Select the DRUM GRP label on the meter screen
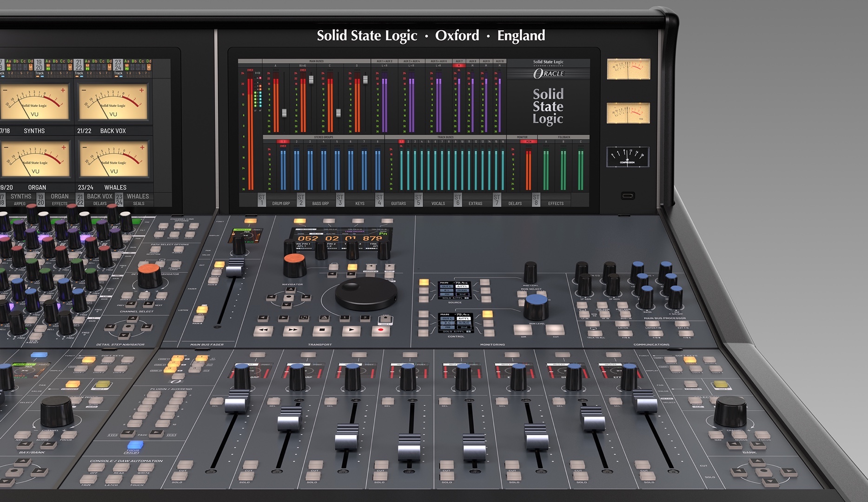 tap(281, 204)
